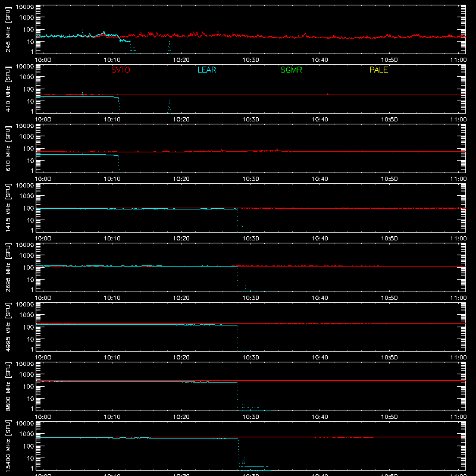The image size is (476, 476).
Task: Click the 1000 y-axis value on 15400 MHz panel
Action: pos(27,434)
